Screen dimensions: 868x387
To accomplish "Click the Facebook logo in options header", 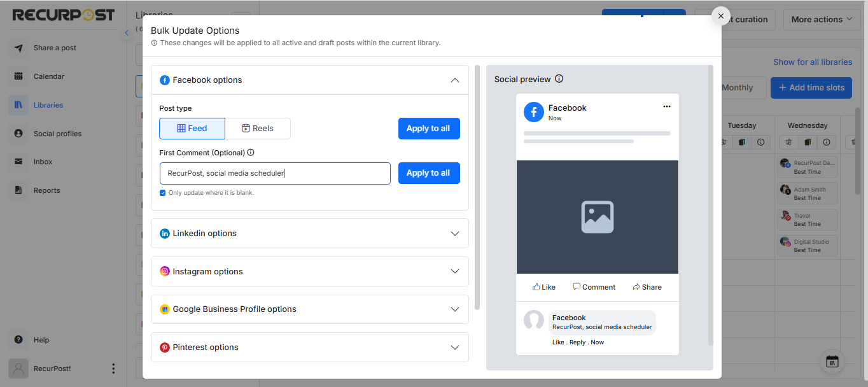I will 165,80.
